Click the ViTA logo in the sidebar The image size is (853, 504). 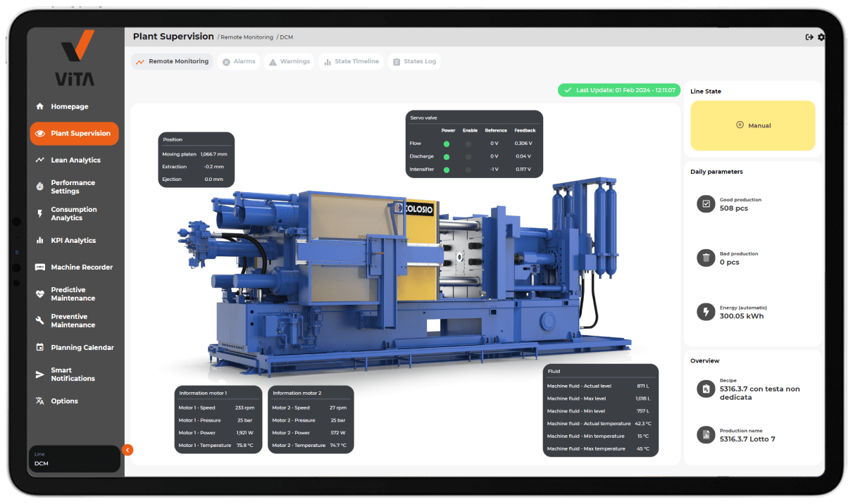[x=75, y=57]
